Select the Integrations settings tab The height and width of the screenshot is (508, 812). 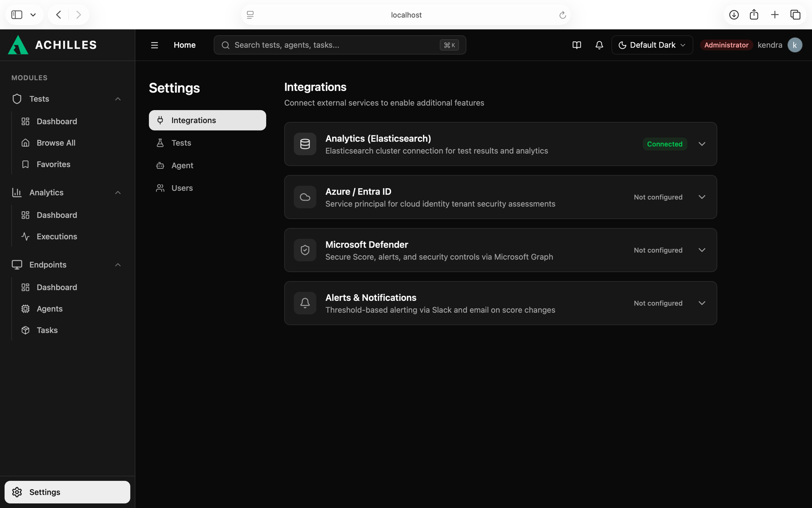[x=207, y=120]
